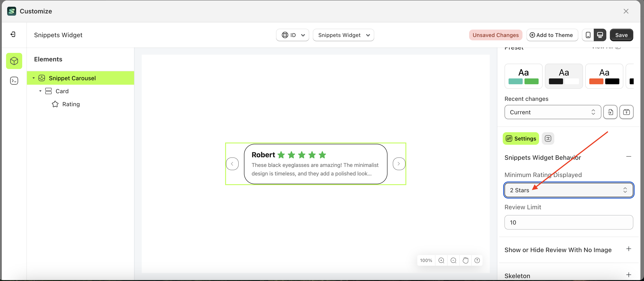Collapse the Snippet Carousel tree item
The image size is (644, 281).
[34, 78]
